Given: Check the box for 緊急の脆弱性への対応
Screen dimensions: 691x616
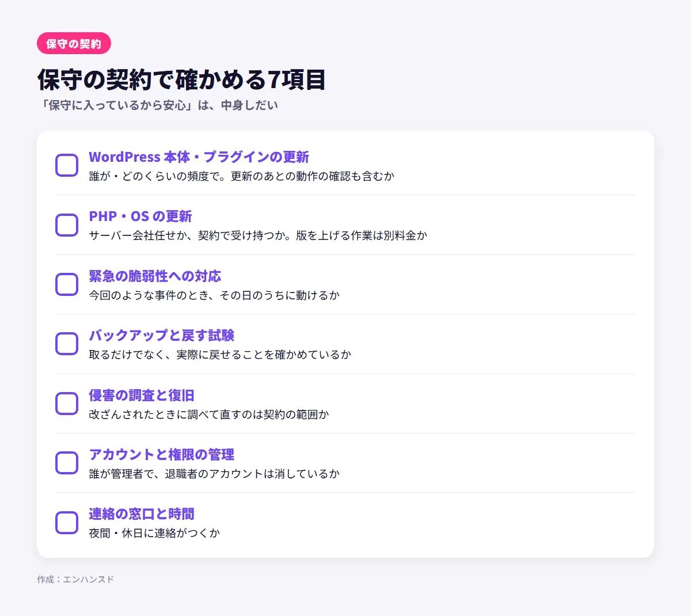Looking at the screenshot, I should tap(67, 284).
